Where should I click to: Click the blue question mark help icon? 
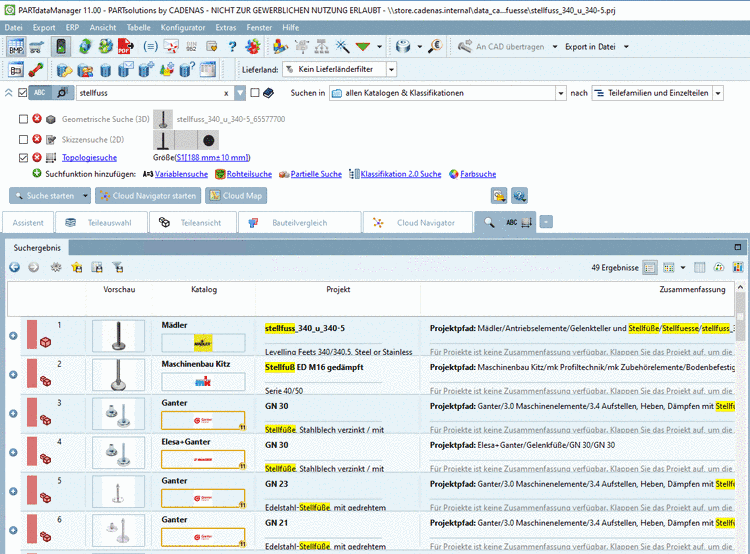232,47
